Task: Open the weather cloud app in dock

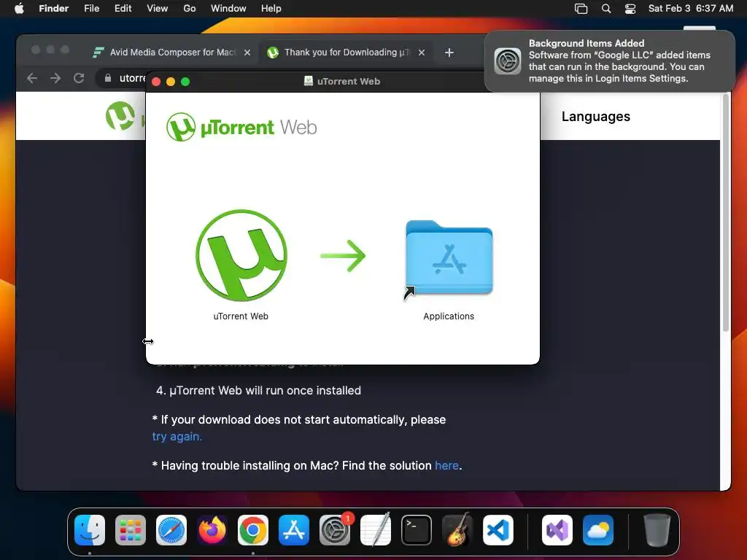Action: click(598, 530)
